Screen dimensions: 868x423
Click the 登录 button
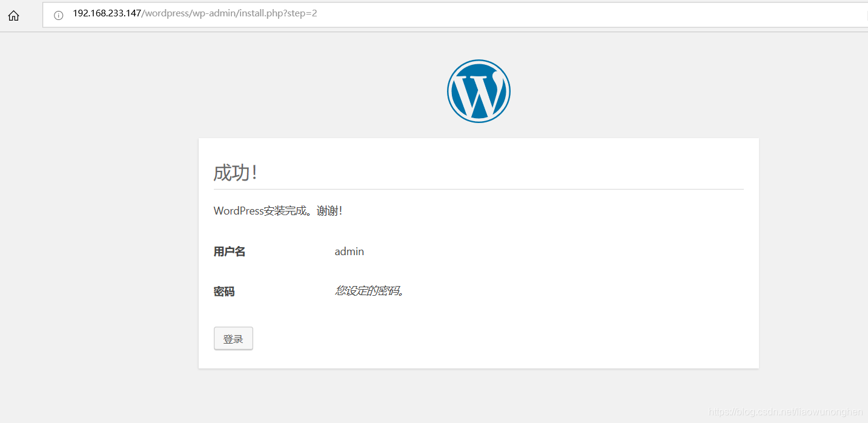(x=233, y=339)
